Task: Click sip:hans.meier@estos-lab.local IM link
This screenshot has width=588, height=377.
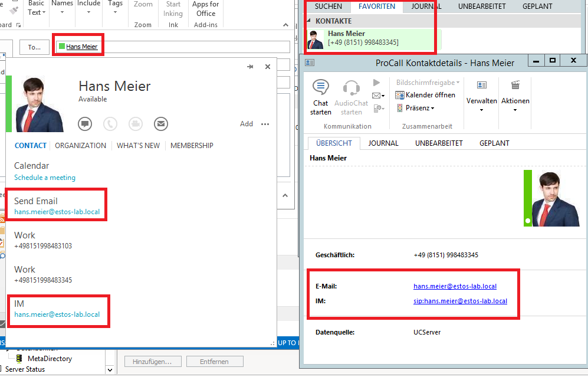Action: (460, 301)
